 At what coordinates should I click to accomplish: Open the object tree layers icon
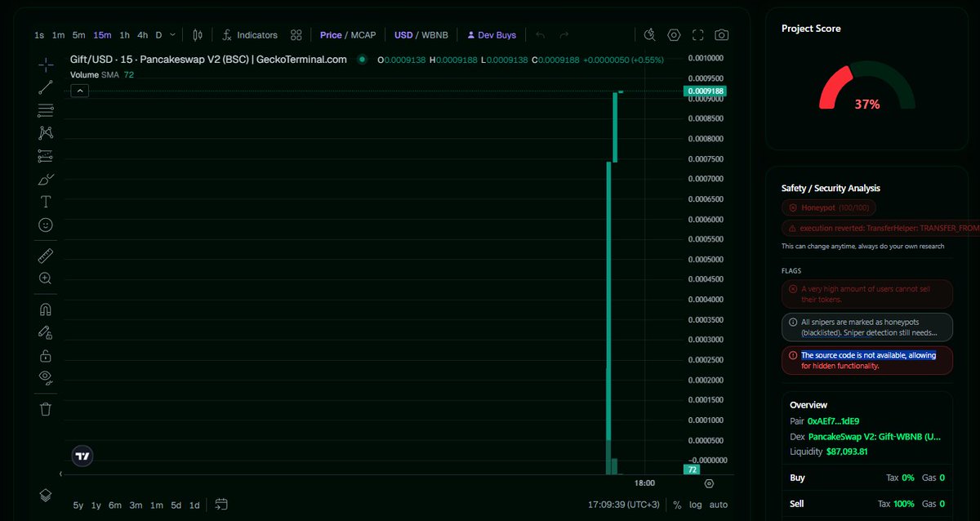tap(46, 495)
